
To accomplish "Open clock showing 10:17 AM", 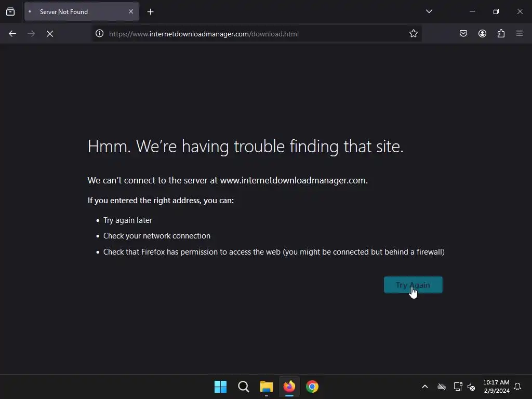I will click(496, 387).
